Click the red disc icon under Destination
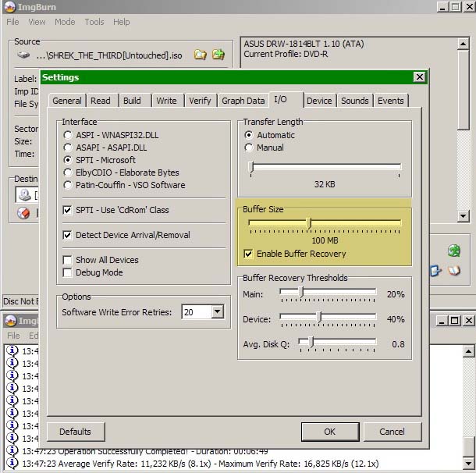Image resolution: width=476 pixels, height=473 pixels. click(x=23, y=213)
